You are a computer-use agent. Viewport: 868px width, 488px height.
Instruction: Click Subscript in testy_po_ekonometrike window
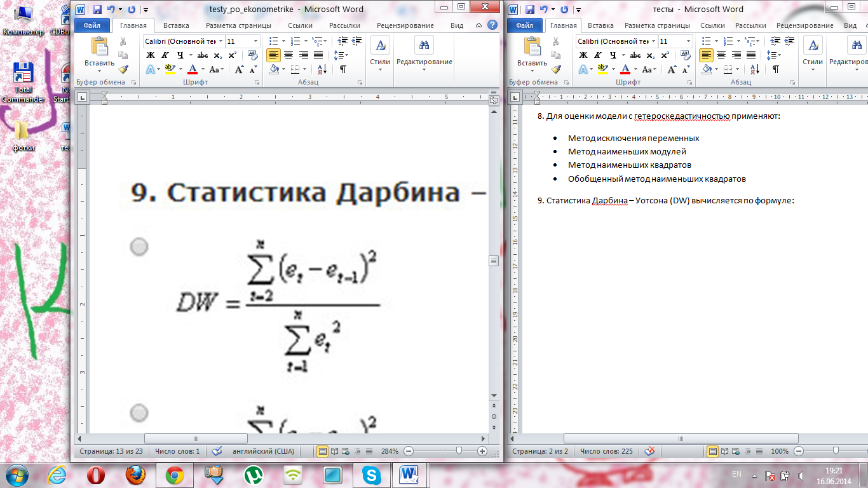[x=218, y=55]
